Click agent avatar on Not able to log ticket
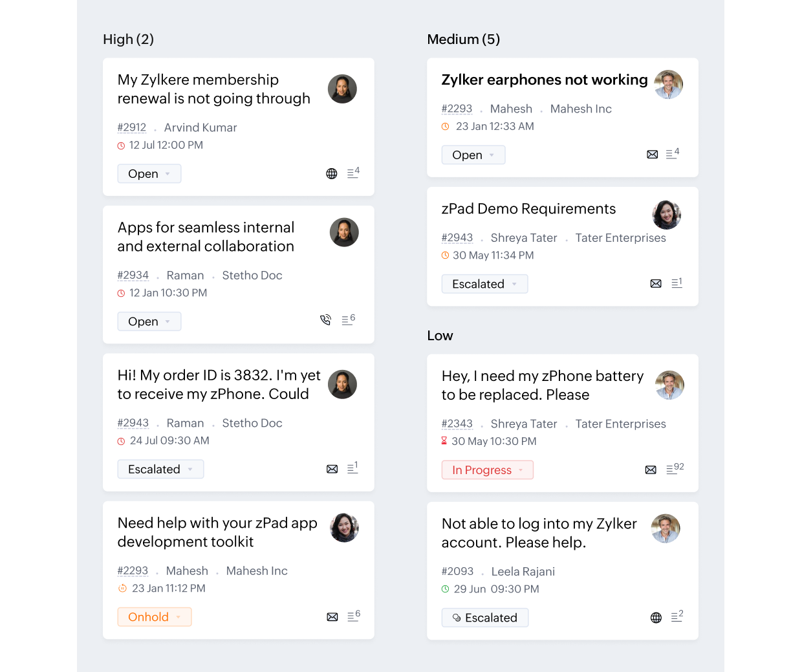Viewport: 802px width, 672px height. tap(666, 528)
